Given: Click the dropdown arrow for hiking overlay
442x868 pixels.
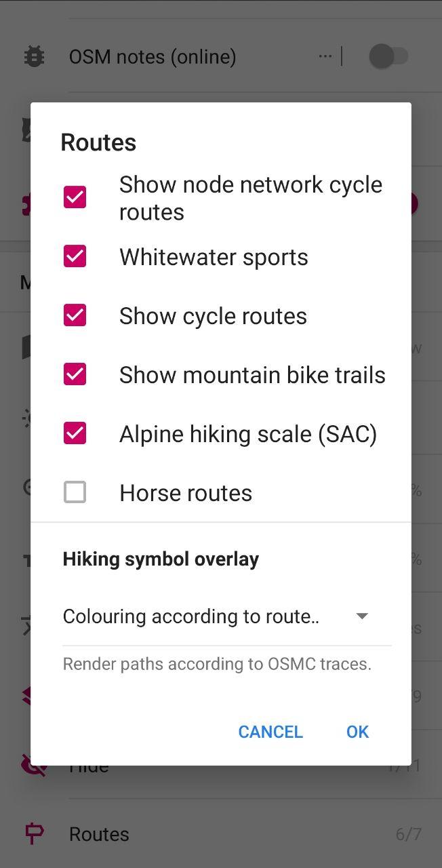Looking at the screenshot, I should click(362, 616).
